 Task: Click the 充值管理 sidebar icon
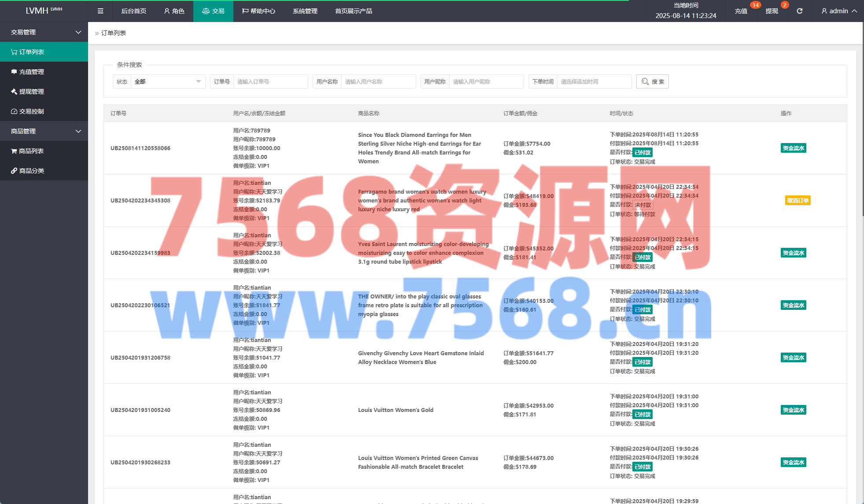(x=14, y=72)
